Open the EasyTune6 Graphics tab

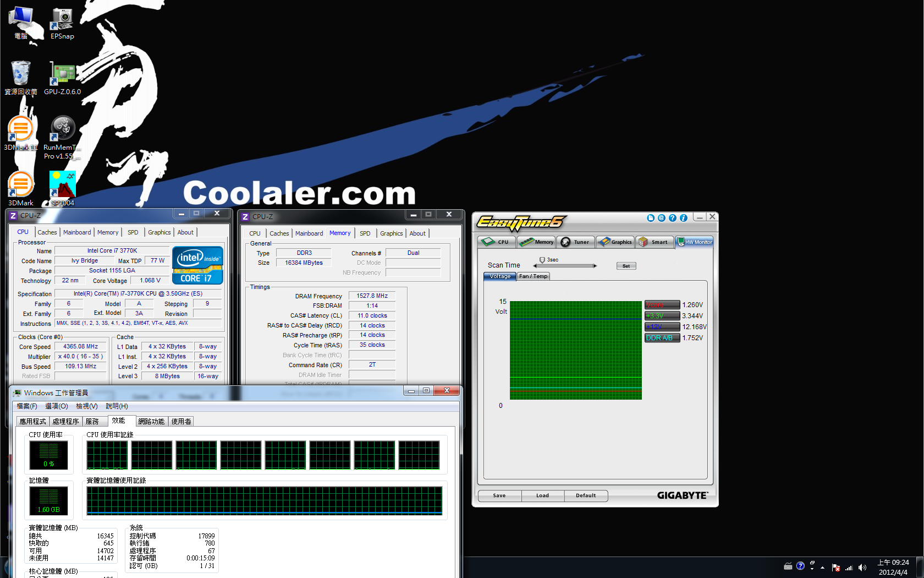click(x=615, y=242)
